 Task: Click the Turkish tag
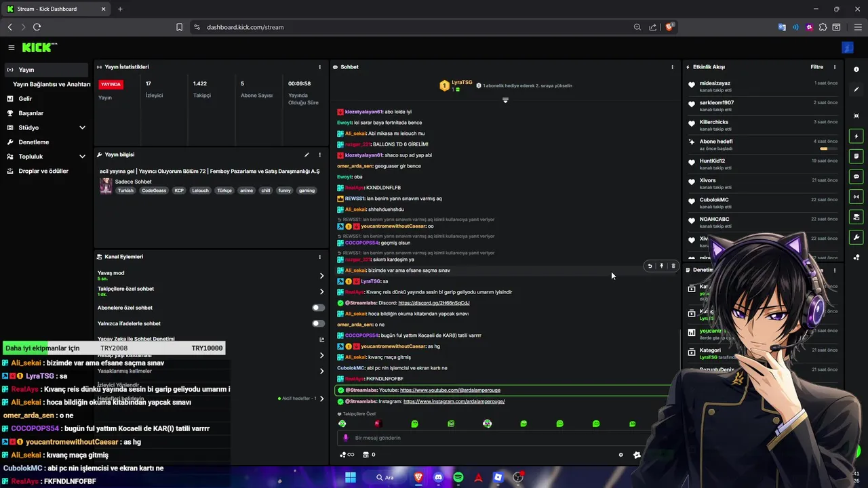(125, 190)
